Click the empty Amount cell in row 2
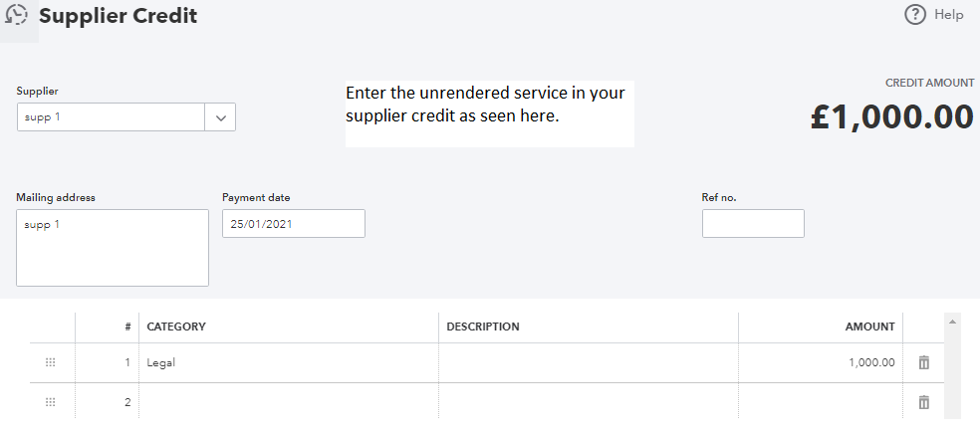 pos(819,402)
